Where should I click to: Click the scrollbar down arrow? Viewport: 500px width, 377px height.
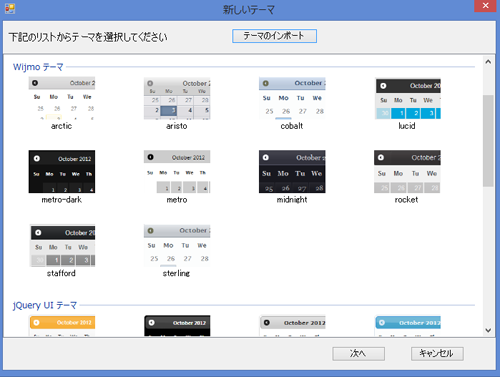(488, 330)
